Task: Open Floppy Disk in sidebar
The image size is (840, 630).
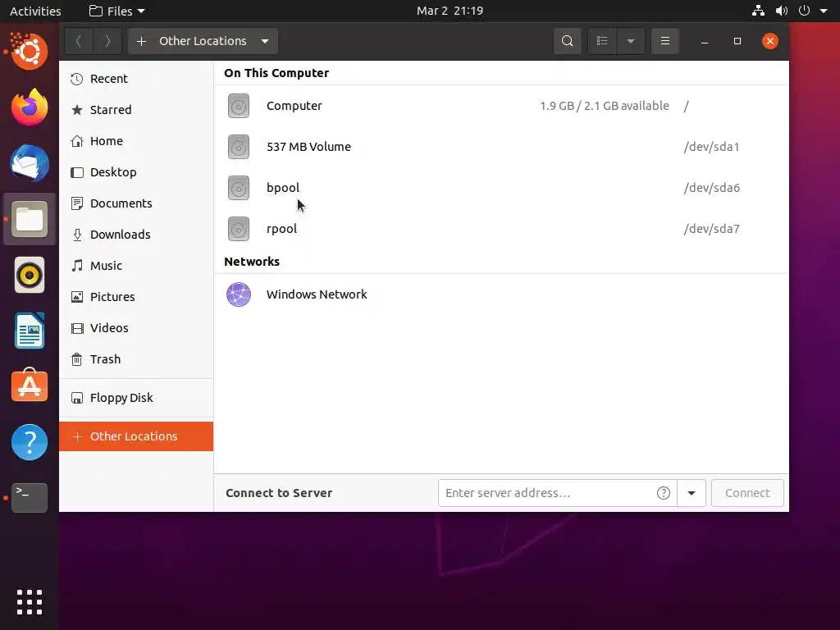Action: (x=136, y=398)
